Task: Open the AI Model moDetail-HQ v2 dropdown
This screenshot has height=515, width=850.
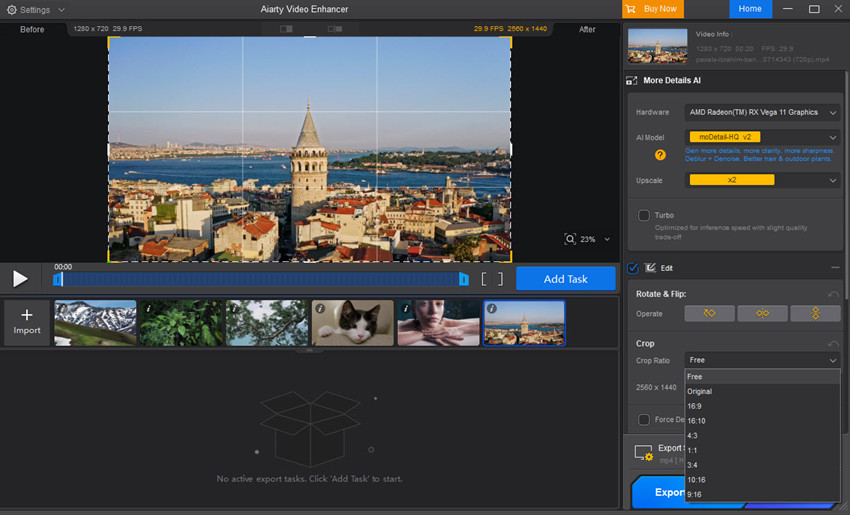Action: [762, 137]
